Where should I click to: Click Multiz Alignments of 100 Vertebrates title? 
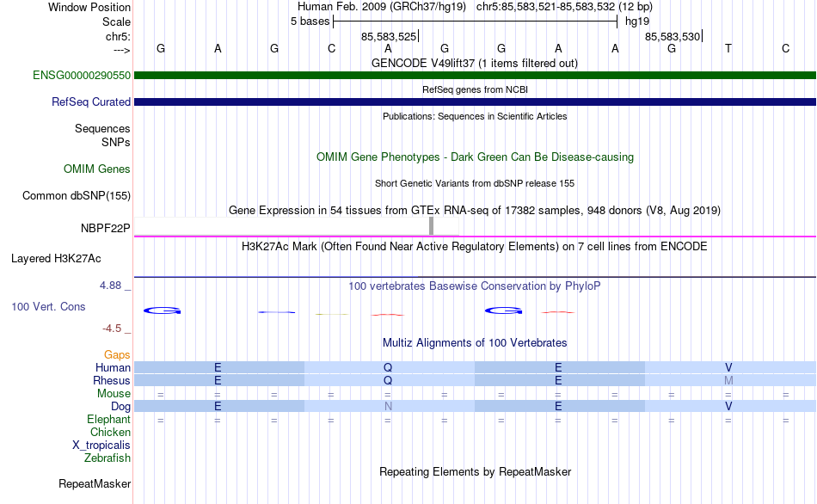coord(475,342)
